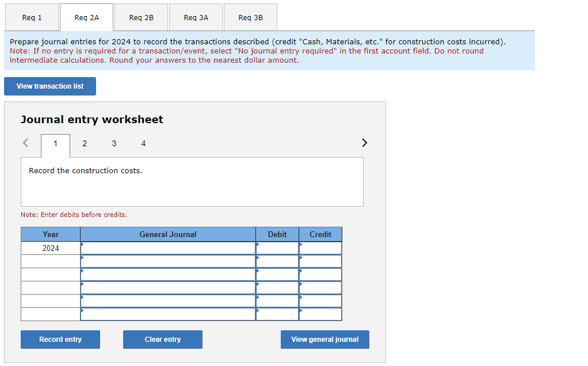
Task: Click the Year cell showing 2024
Action: click(x=51, y=247)
